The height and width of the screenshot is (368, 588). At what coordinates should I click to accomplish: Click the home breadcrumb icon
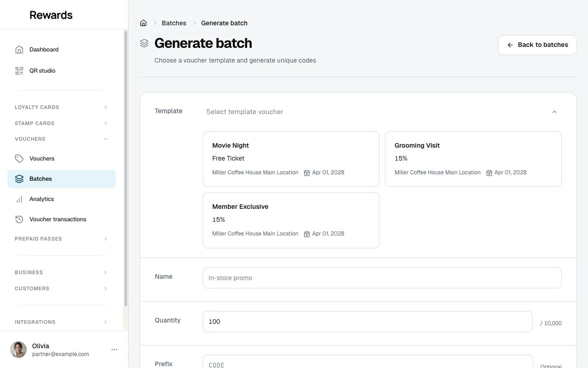[x=143, y=23]
